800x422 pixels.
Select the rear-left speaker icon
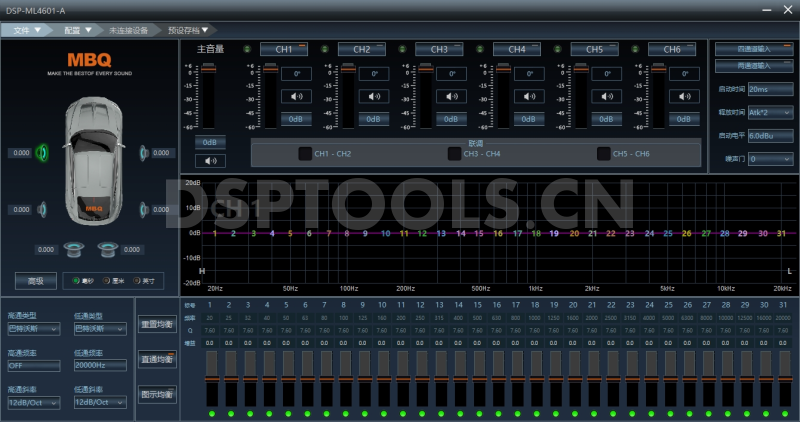42,209
